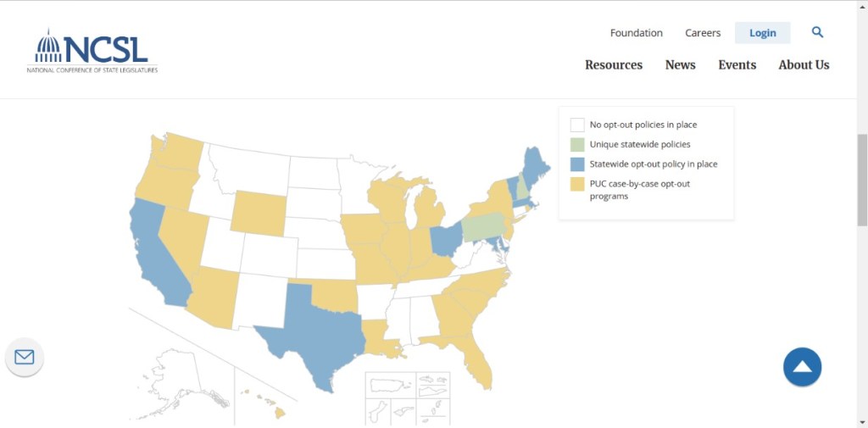Click the email envelope icon

tap(25, 357)
